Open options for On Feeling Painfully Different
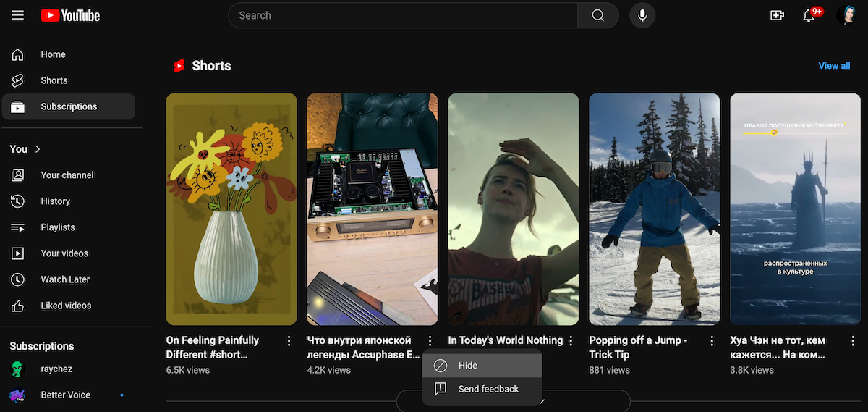The image size is (868, 412). (x=289, y=341)
